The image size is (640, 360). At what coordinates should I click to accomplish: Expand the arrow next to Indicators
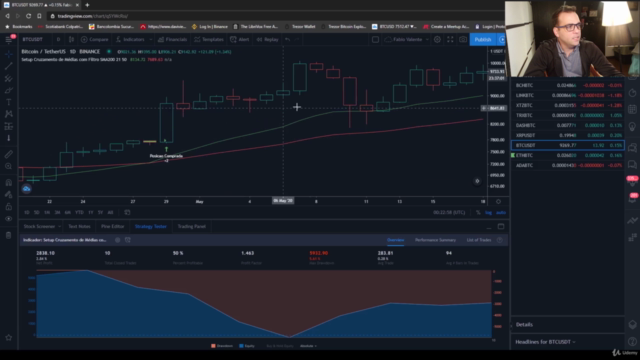(x=151, y=40)
